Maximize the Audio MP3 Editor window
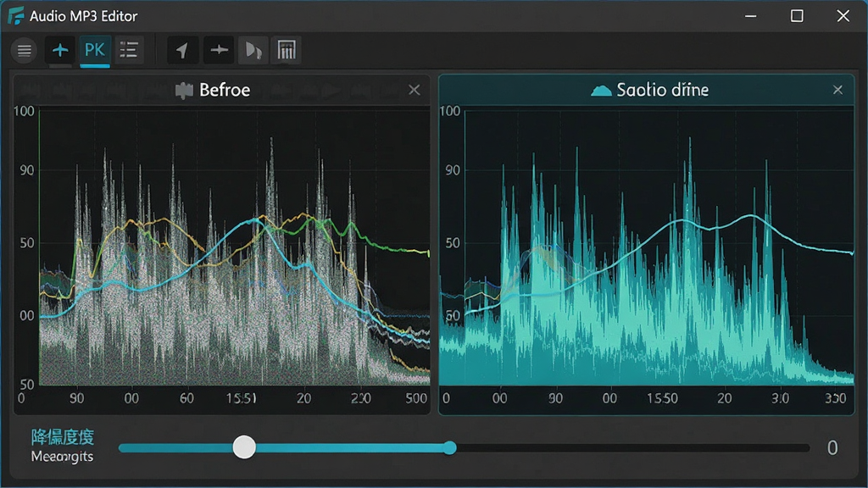The image size is (868, 488). coord(797,16)
